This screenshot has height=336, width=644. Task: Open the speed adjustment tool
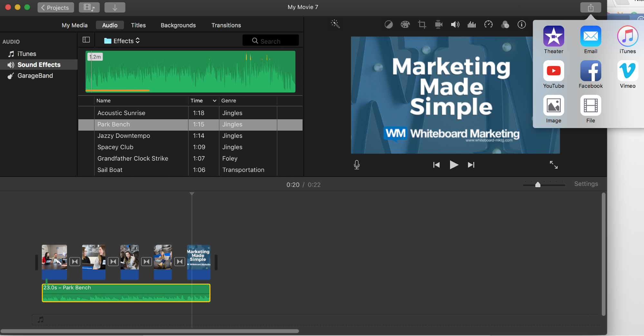tap(488, 24)
